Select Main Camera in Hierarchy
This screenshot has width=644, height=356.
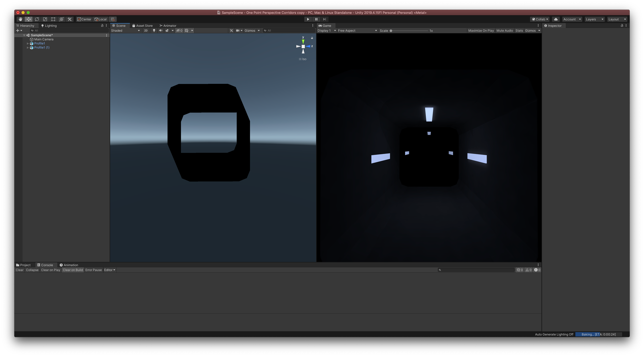44,39
